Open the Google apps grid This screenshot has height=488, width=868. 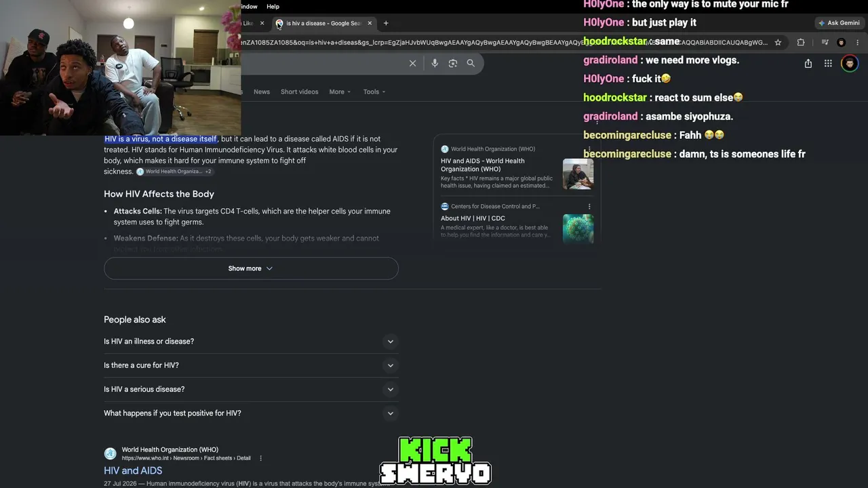click(x=828, y=63)
